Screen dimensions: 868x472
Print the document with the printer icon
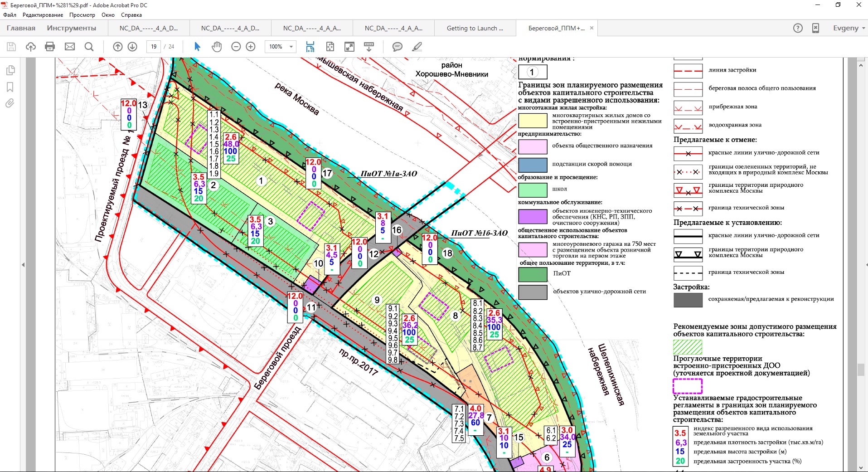tap(50, 47)
